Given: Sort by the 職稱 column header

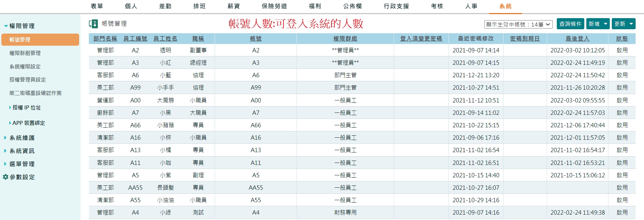Looking at the screenshot, I should pos(198,39).
